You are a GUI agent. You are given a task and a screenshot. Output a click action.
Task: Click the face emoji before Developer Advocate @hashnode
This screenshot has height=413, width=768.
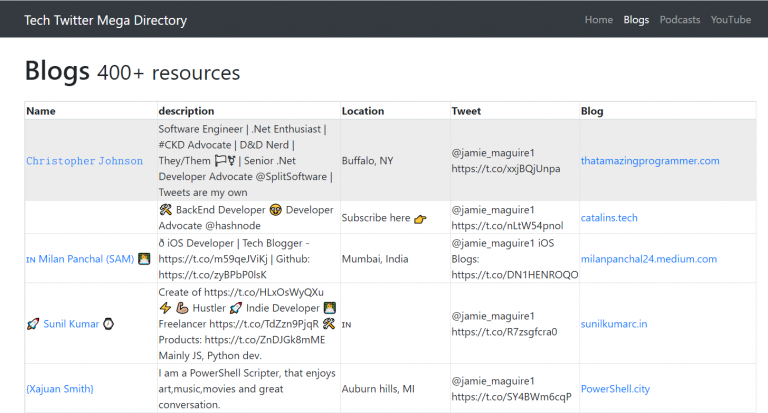pos(276,210)
